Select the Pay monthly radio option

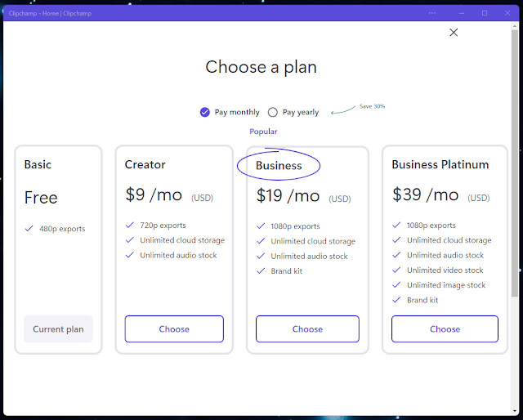(205, 112)
